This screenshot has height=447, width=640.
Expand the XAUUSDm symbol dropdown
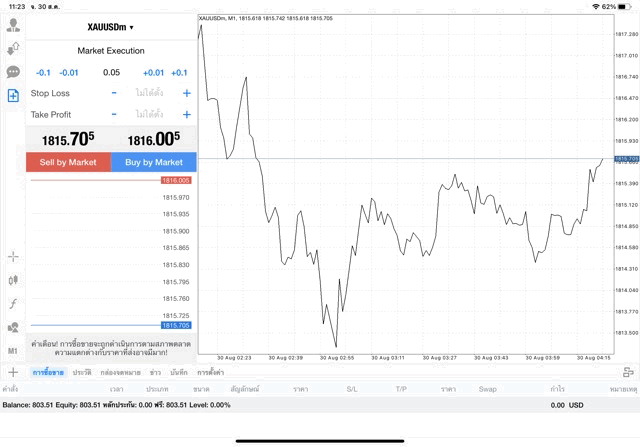tap(111, 28)
